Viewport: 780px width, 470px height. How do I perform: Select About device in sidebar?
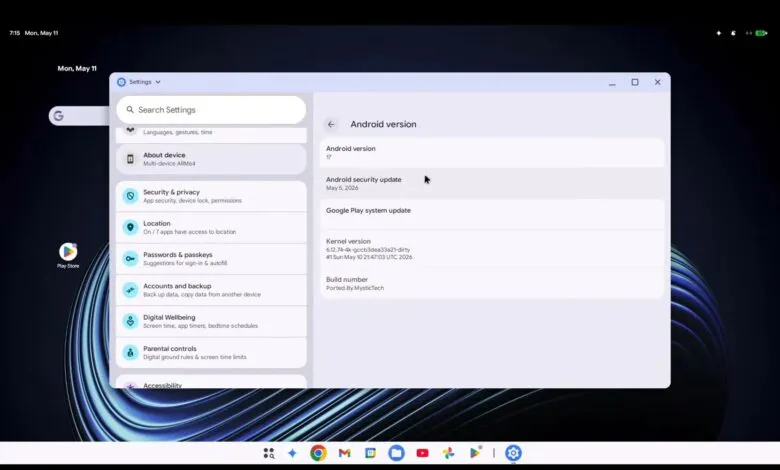211,159
